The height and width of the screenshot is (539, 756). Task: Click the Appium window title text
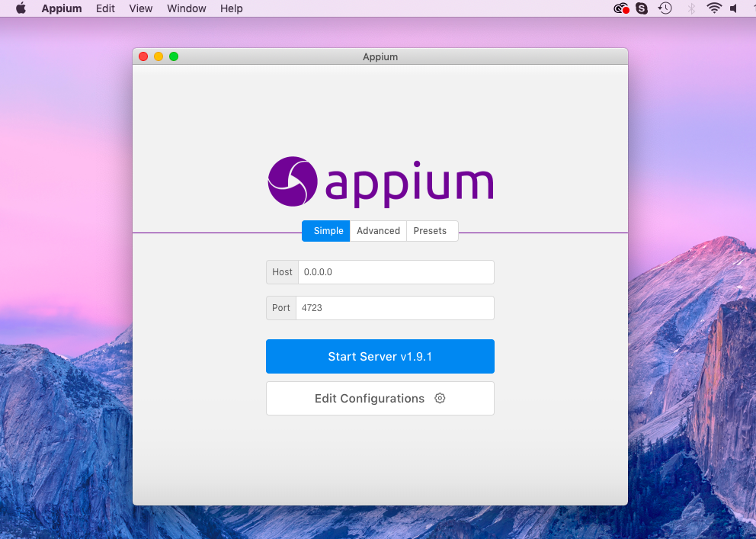click(x=380, y=57)
